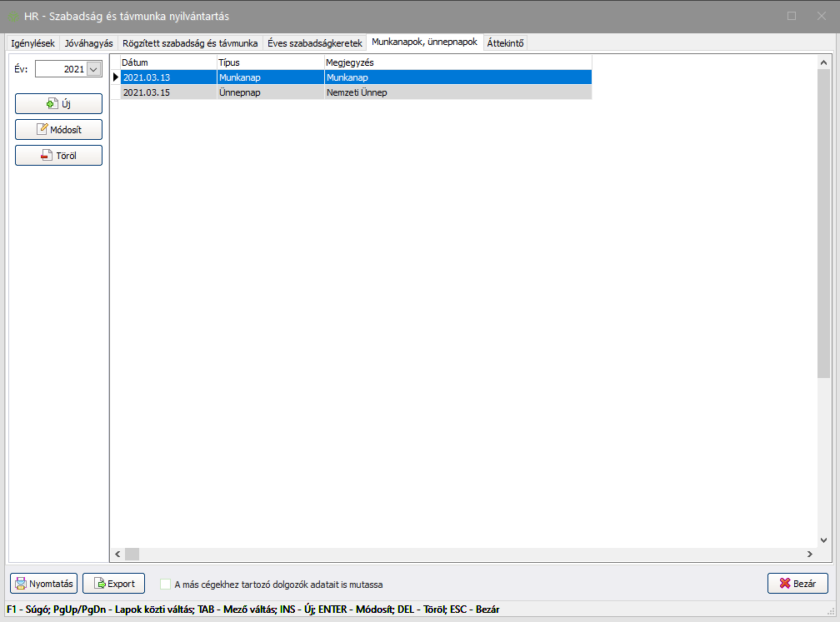Enable showing other companies' employees checkbox
This screenshot has height=622, width=840.
[x=165, y=584]
